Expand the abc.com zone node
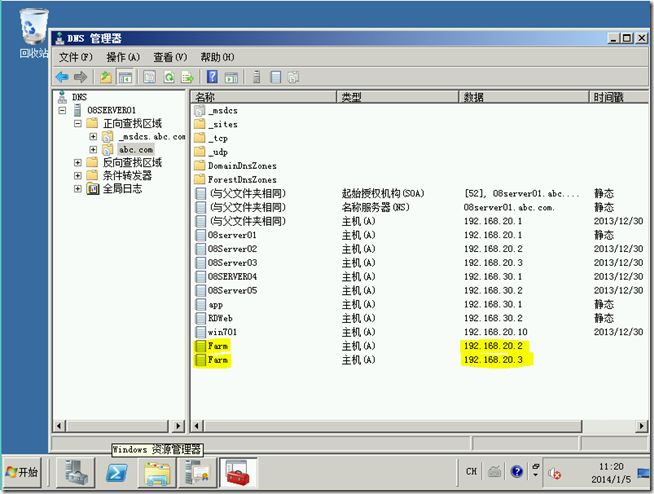Image resolution: width=654 pixels, height=494 pixels. pyautogui.click(x=93, y=149)
